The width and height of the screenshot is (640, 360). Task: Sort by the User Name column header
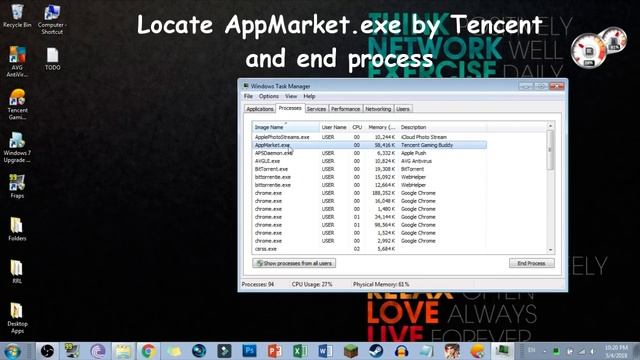334,127
